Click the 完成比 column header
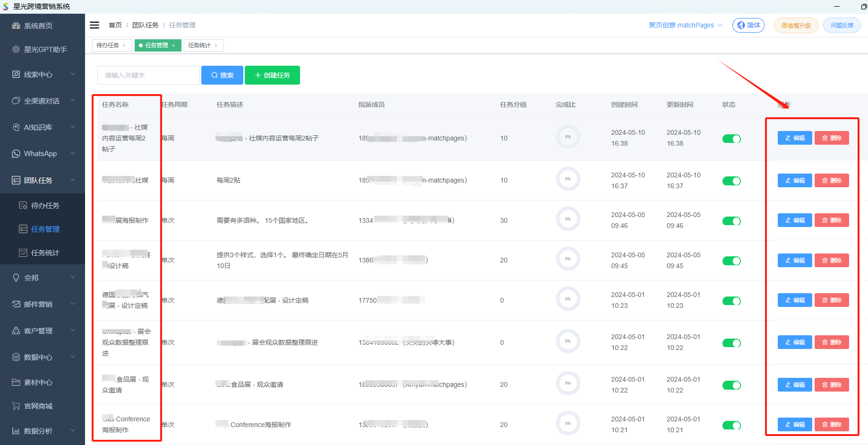 [566, 105]
